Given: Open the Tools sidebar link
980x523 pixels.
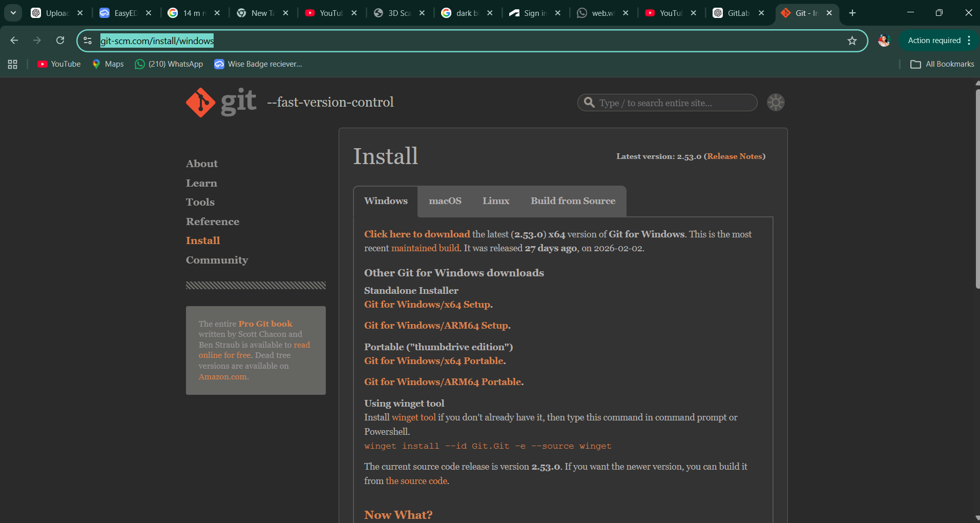Looking at the screenshot, I should (x=200, y=202).
